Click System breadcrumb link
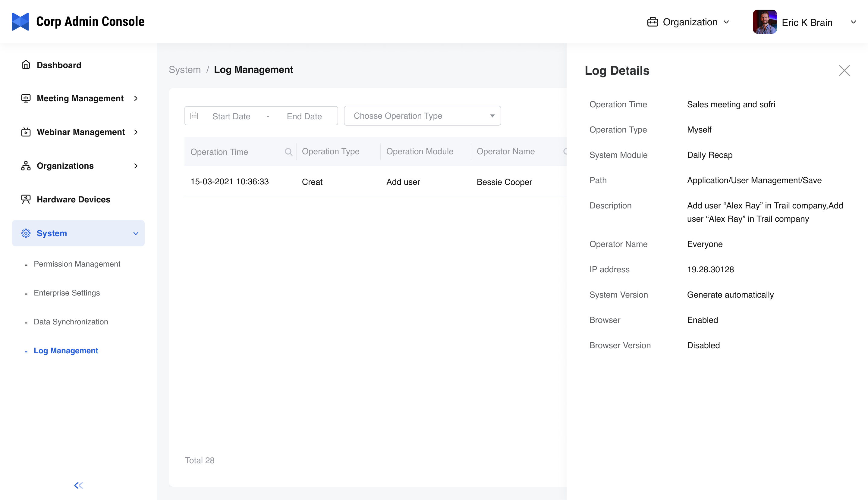 coord(184,70)
